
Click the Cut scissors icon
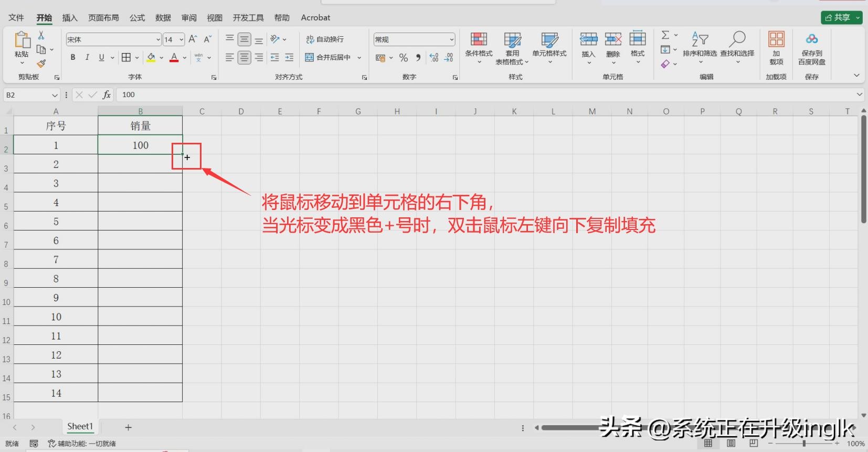point(41,35)
